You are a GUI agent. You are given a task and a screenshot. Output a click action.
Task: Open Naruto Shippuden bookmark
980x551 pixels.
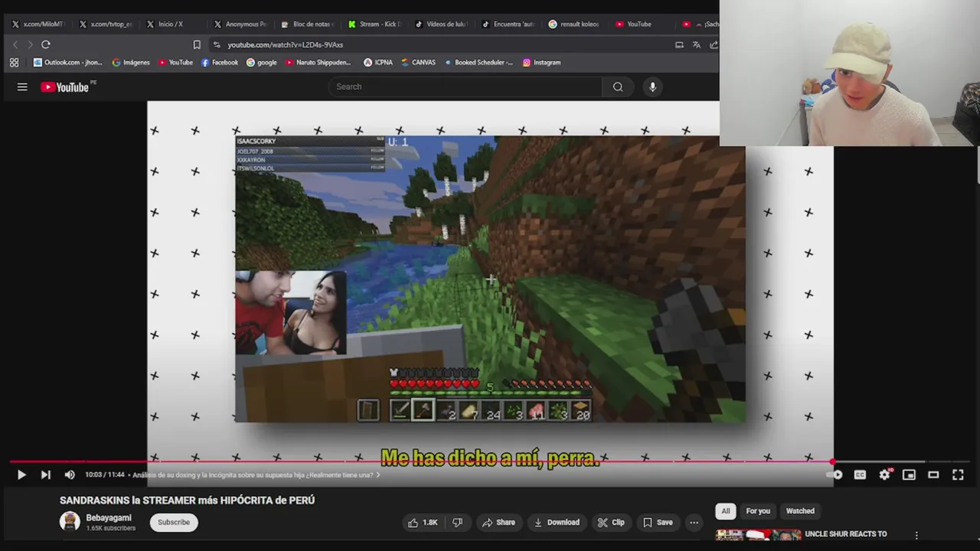318,63
